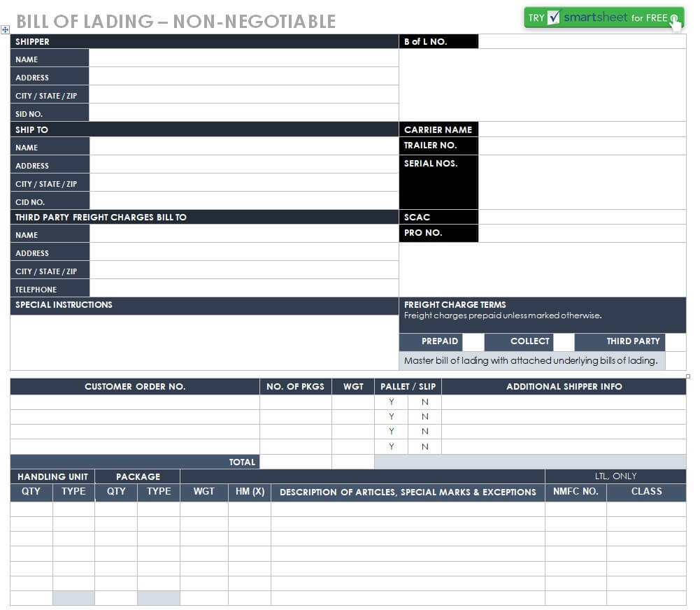Click into the Pro No. field

pyautogui.click(x=582, y=233)
